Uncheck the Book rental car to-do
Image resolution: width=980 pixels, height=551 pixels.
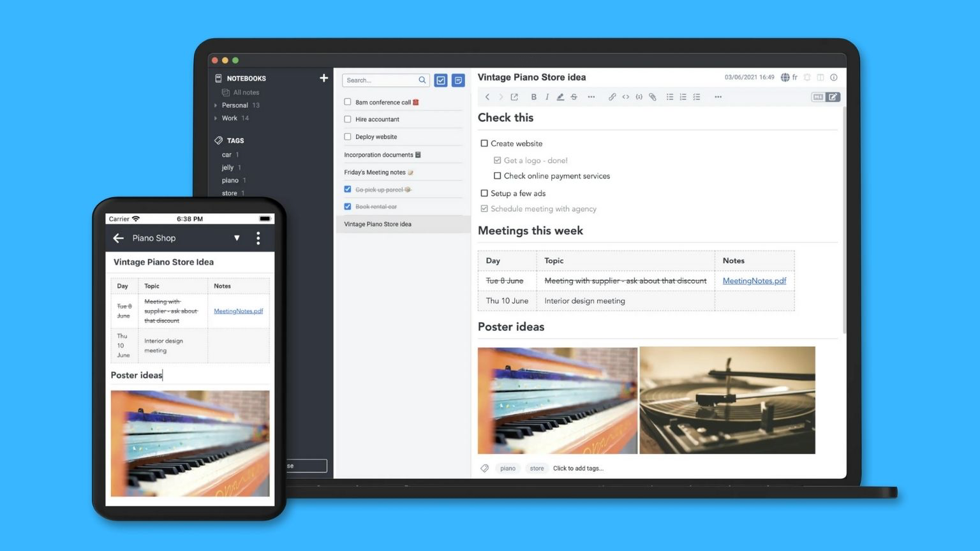tap(348, 206)
